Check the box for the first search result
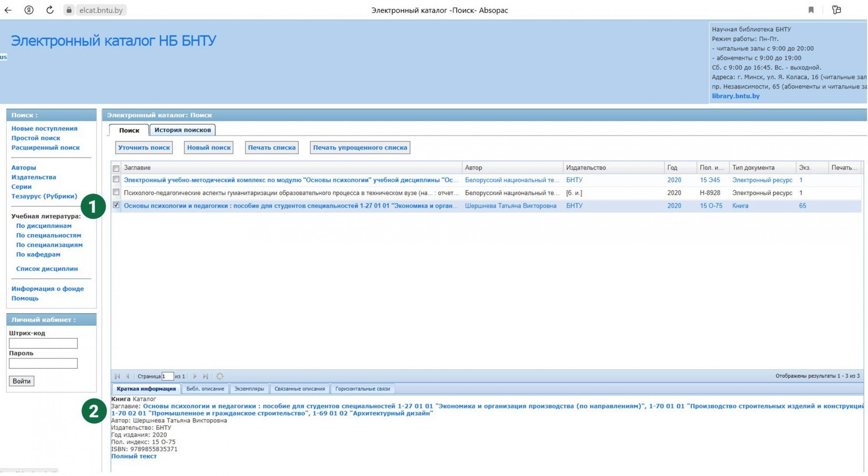The image size is (868, 476). pos(116,179)
